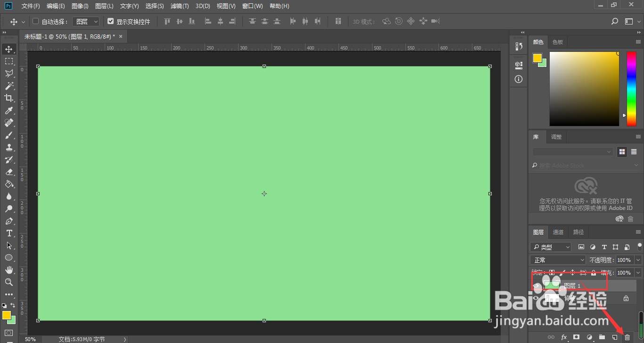644x343 pixels.
Task: Select the Move tool in the toolbox
Action: tap(9, 49)
